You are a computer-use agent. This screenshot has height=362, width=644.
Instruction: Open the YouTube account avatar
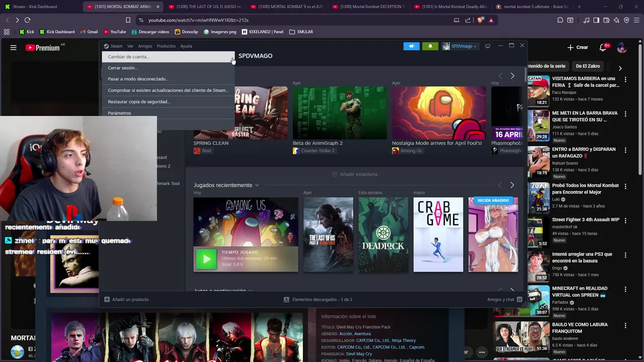point(622,47)
